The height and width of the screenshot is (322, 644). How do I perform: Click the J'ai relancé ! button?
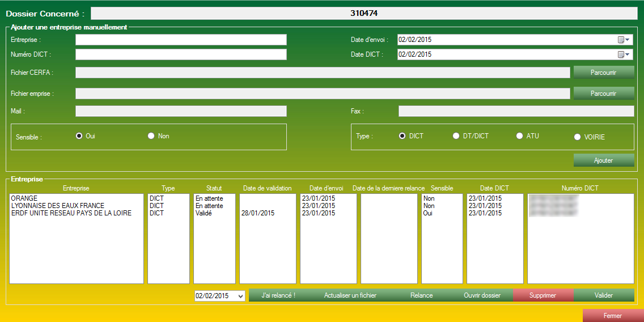click(x=278, y=295)
